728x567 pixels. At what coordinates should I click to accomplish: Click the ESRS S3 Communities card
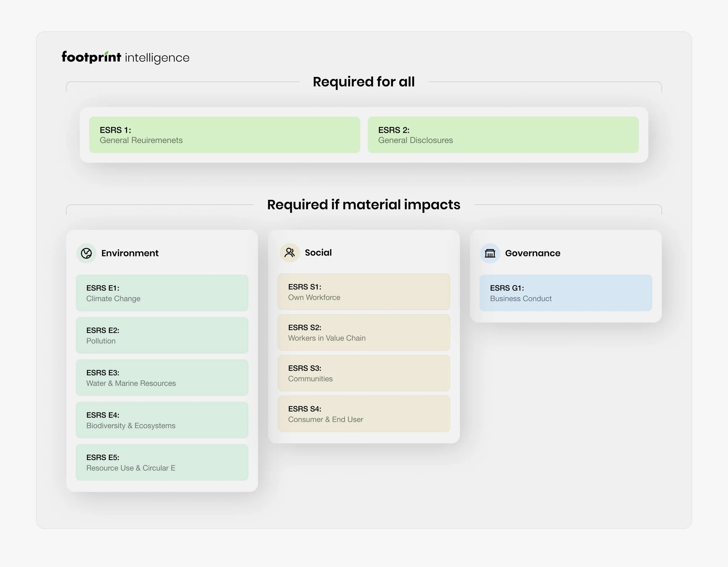pyautogui.click(x=364, y=373)
